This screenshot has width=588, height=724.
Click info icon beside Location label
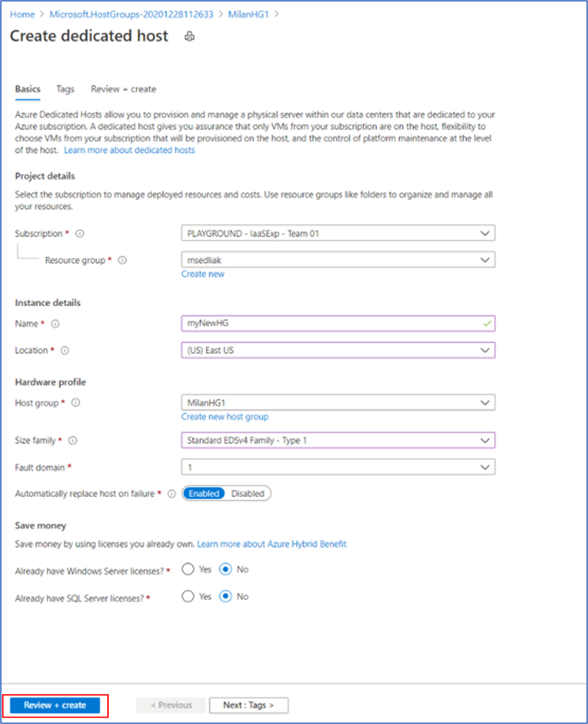point(65,350)
